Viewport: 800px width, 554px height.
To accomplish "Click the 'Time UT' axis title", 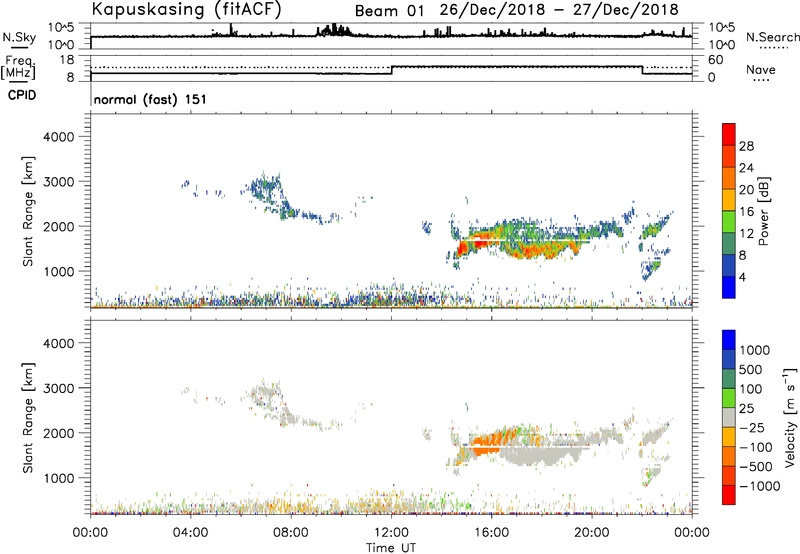I will (x=391, y=548).
